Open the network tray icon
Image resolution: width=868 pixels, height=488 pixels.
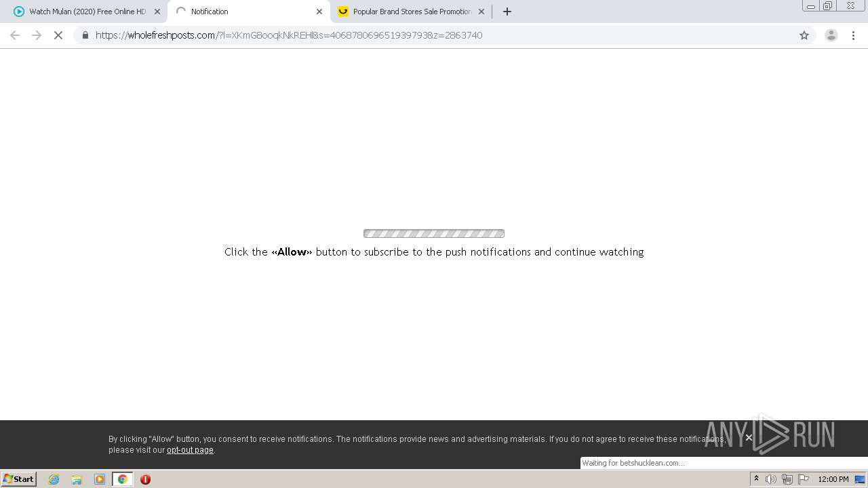(787, 479)
